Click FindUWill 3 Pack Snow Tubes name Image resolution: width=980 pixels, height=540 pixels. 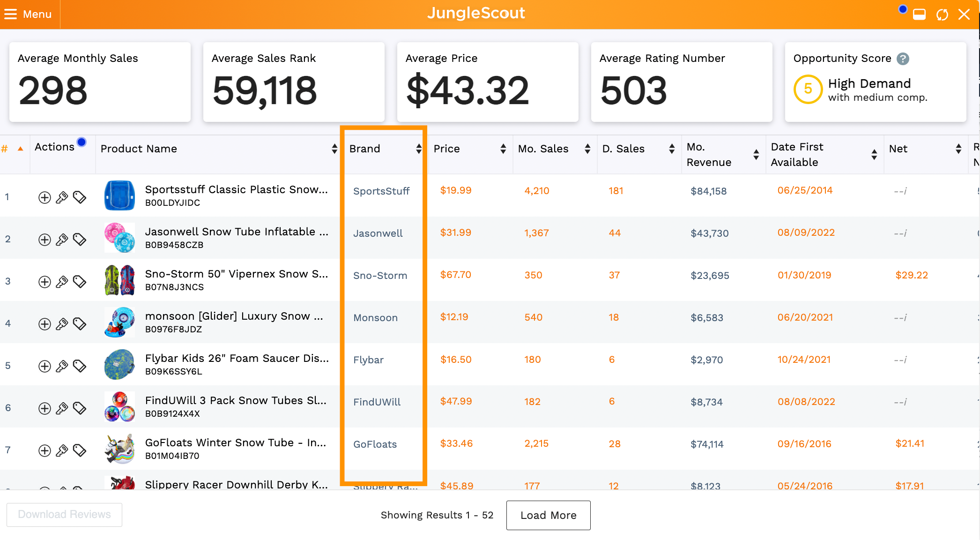click(x=236, y=400)
